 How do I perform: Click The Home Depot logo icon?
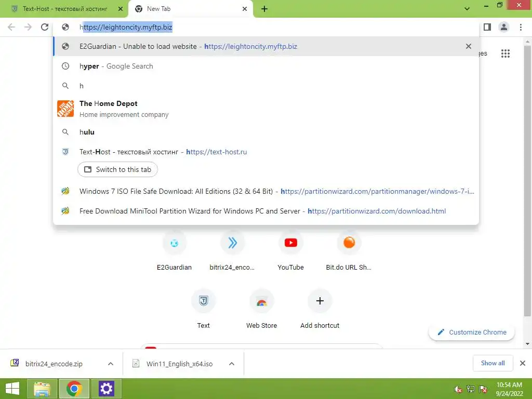65,109
